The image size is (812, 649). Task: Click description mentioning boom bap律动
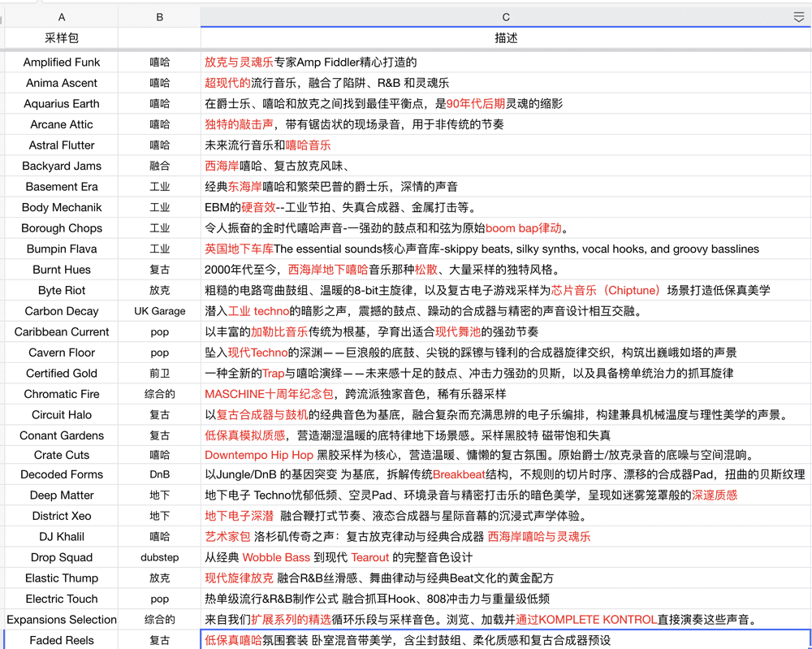(506, 228)
